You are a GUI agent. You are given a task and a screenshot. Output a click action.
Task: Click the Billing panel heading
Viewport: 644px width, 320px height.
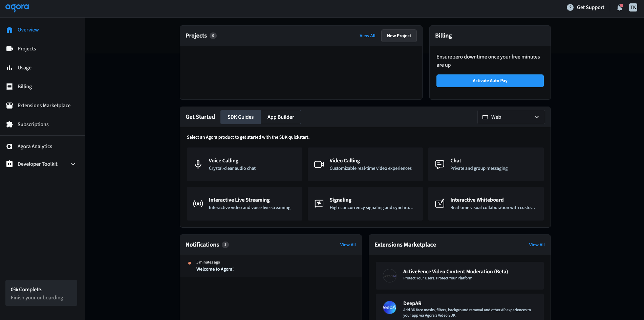444,36
